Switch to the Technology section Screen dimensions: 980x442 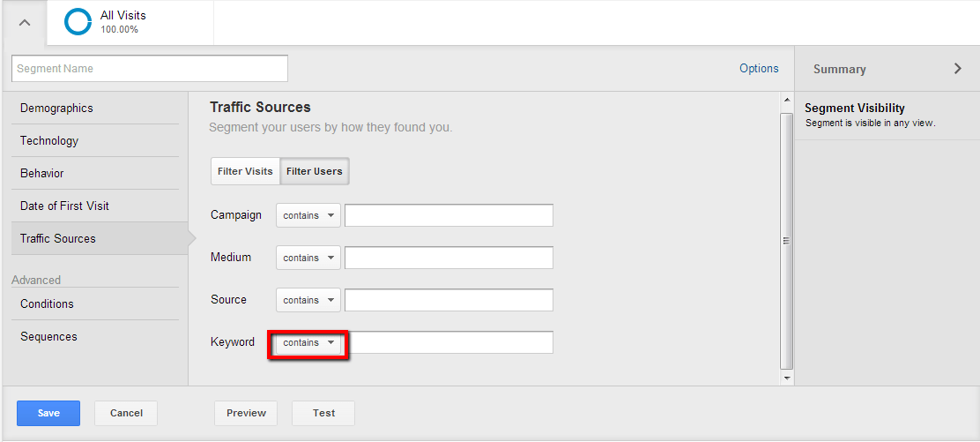49,140
